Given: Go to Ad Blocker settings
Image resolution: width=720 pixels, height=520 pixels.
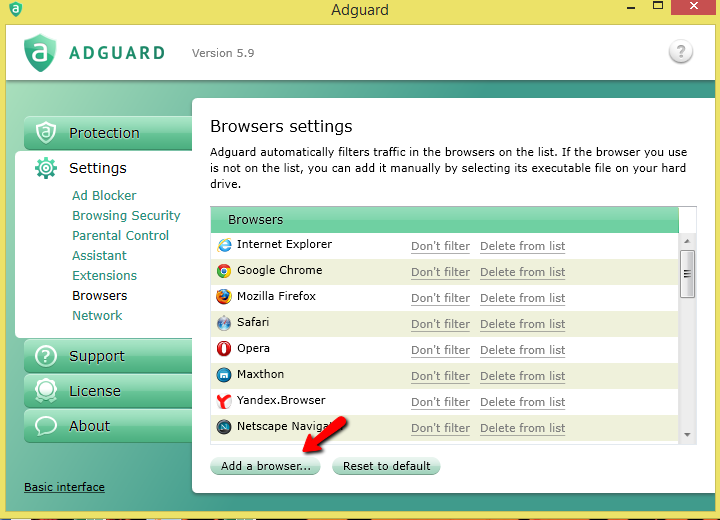Looking at the screenshot, I should click(x=104, y=196).
